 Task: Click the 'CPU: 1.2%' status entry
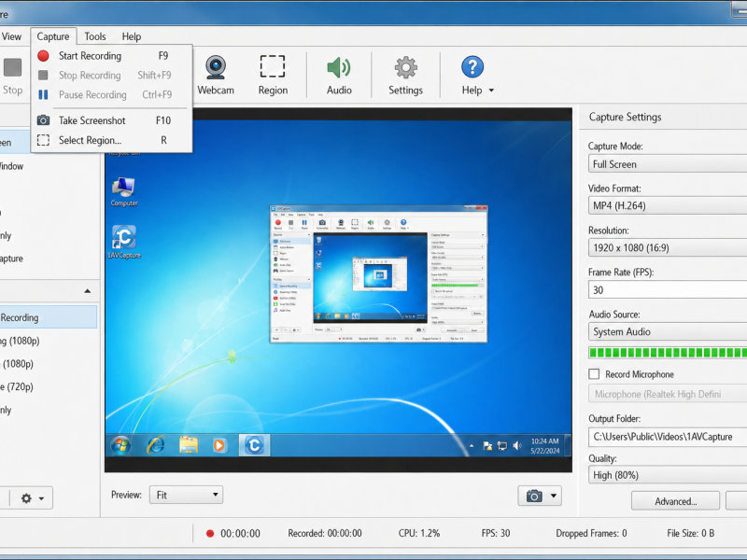tap(418, 533)
